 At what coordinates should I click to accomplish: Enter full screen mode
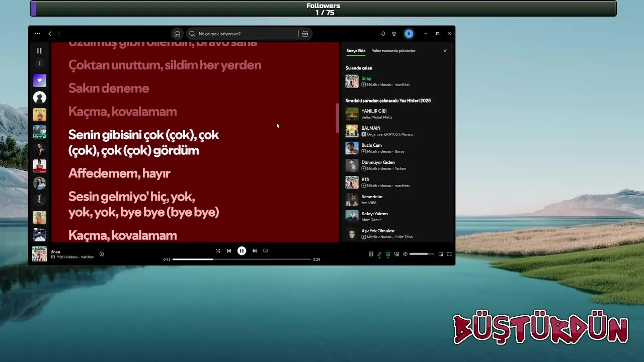pyautogui.click(x=449, y=254)
